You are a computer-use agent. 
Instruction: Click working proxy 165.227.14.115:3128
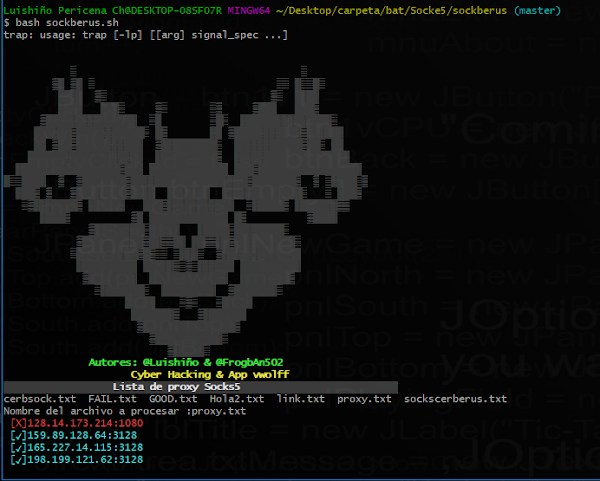(x=85, y=448)
